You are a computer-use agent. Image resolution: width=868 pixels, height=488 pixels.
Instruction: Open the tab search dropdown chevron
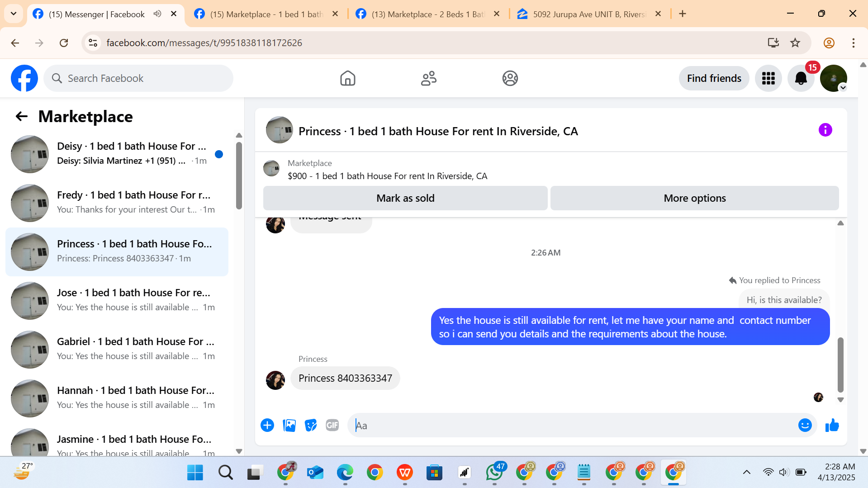click(x=14, y=14)
